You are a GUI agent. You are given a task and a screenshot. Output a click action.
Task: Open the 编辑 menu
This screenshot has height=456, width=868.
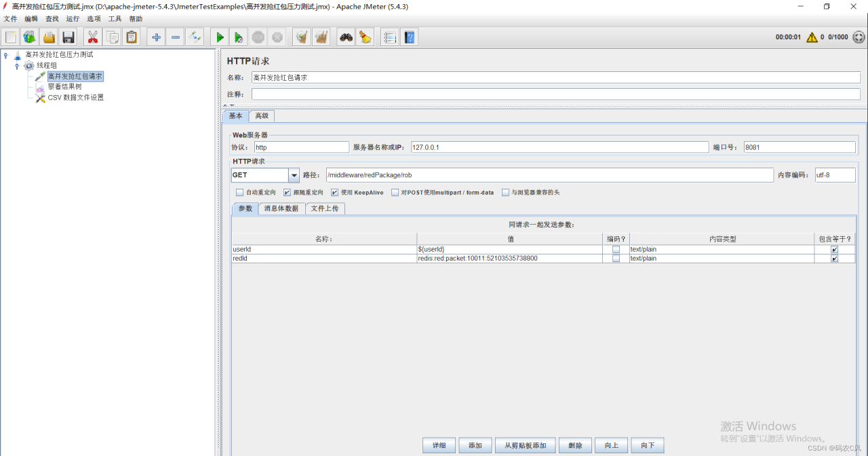pos(31,19)
